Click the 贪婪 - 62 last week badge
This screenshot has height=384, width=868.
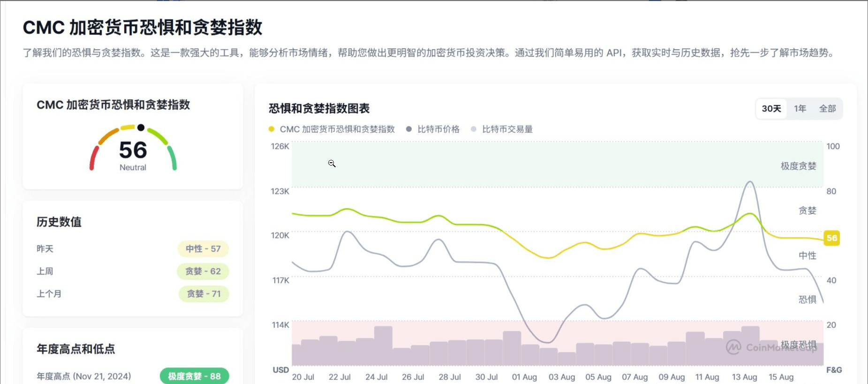click(x=203, y=271)
